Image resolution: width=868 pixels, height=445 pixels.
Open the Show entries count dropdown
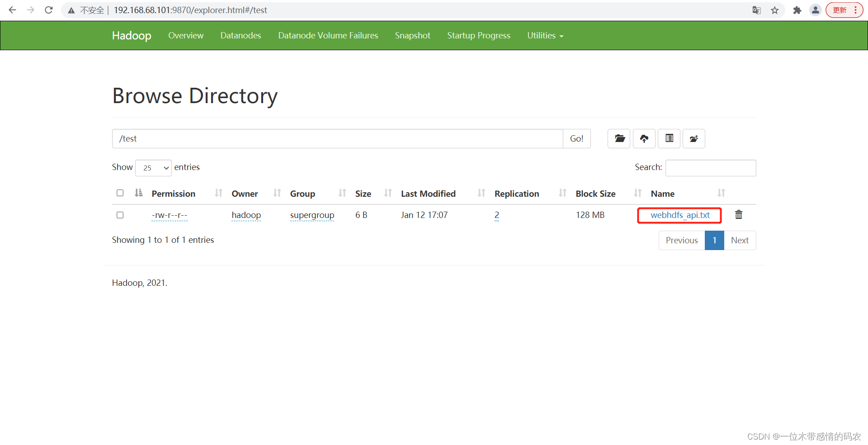(153, 168)
